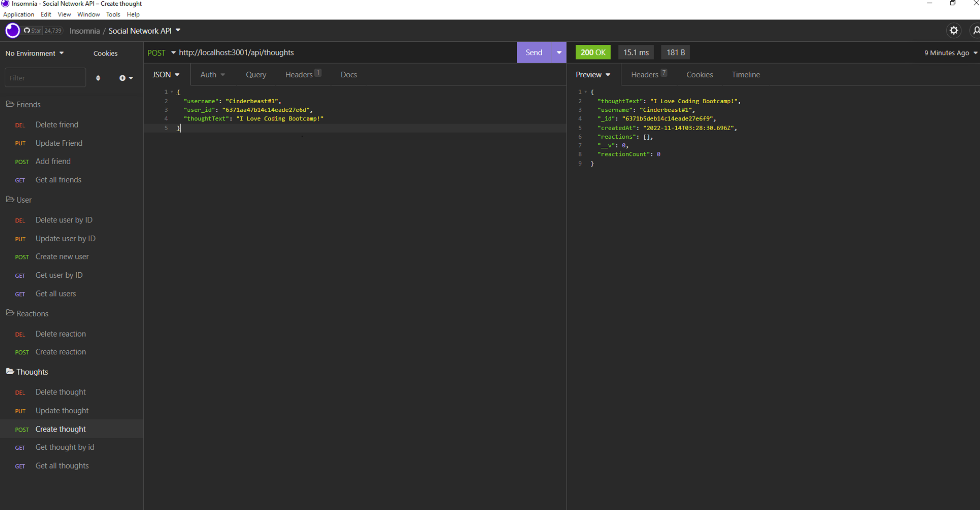Expand the Friends request folder
980x510 pixels.
point(28,104)
